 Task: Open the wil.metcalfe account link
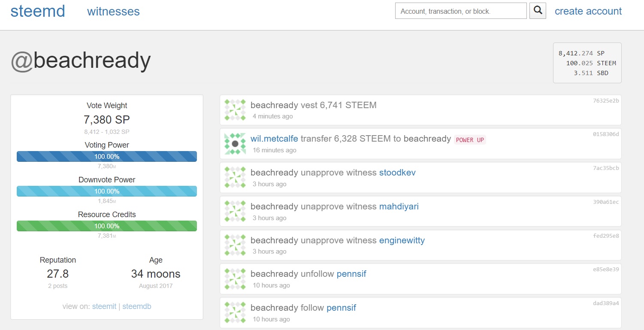(x=274, y=139)
